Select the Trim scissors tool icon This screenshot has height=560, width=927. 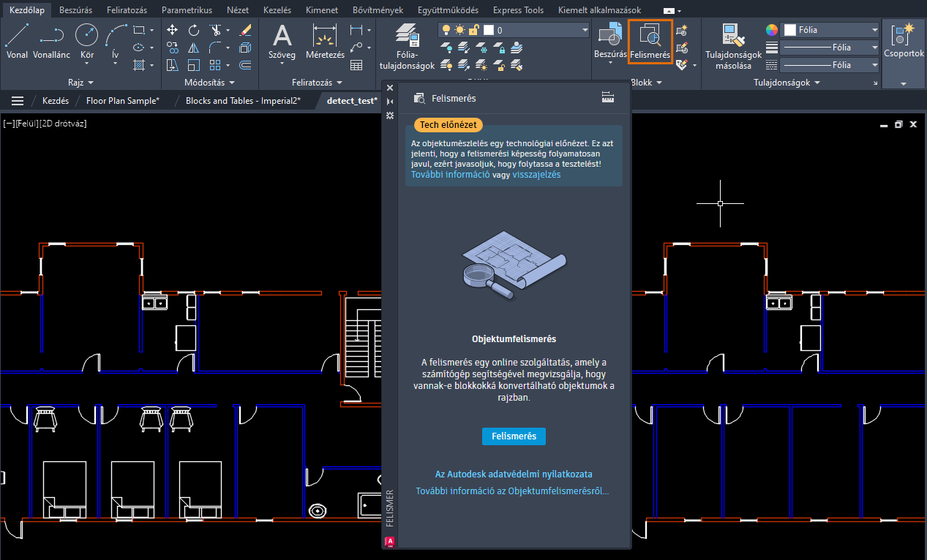click(x=215, y=30)
